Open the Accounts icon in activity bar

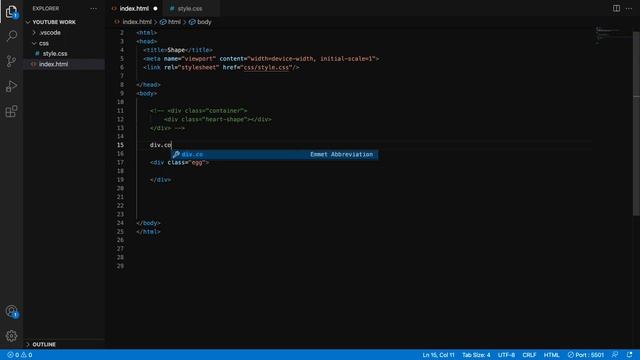pyautogui.click(x=11, y=311)
